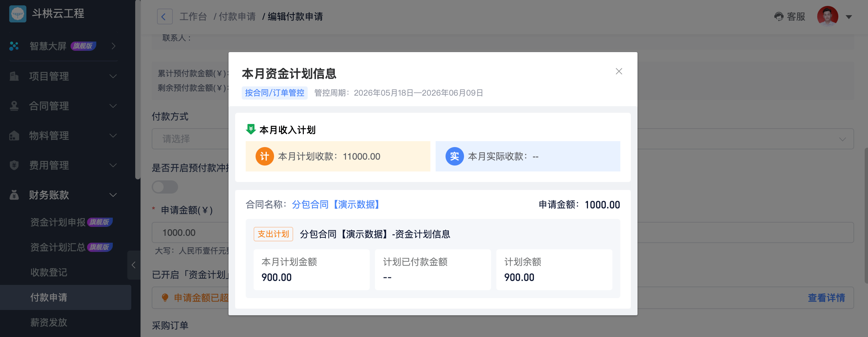Open the user account dropdown arrow
The width and height of the screenshot is (868, 337).
coord(849,17)
